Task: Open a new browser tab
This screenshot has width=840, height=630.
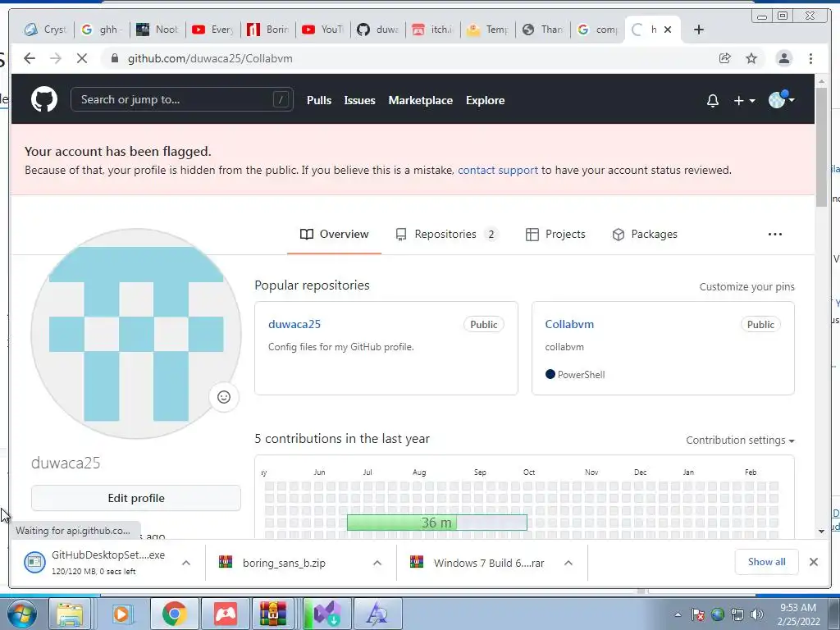Action: 699,30
